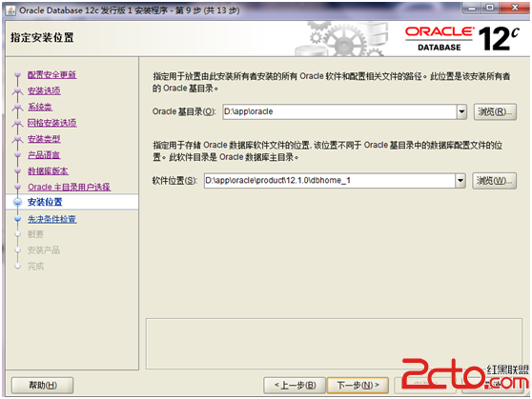Click the 帮助(H) help button
The image size is (532, 399).
point(42,385)
